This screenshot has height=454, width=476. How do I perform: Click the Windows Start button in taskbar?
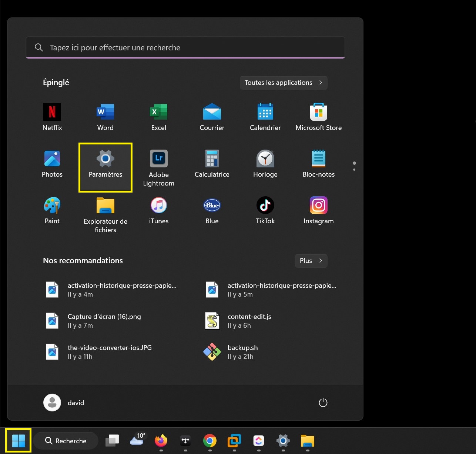[x=19, y=441]
